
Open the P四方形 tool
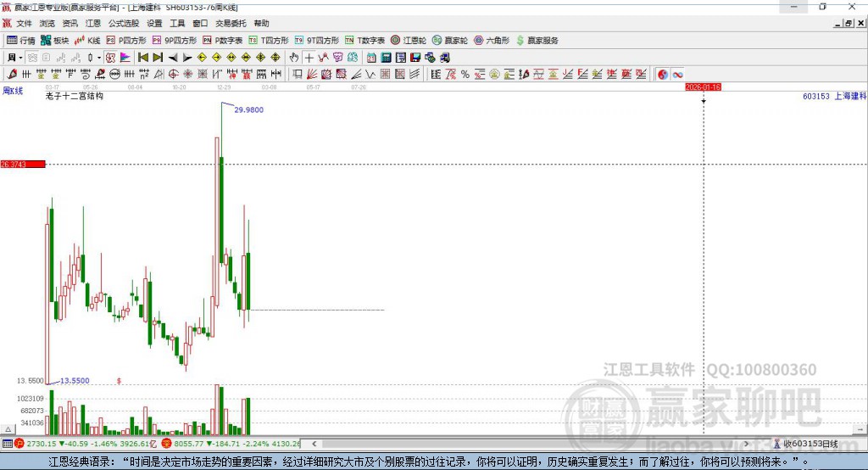[126, 41]
